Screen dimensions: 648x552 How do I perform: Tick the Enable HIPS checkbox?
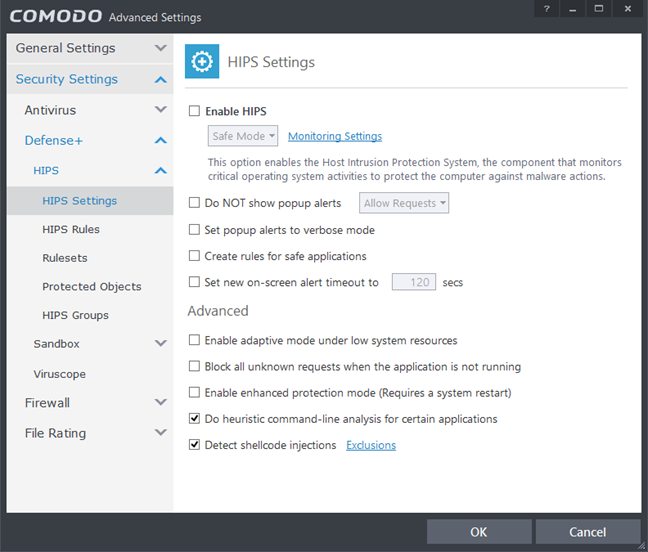[x=194, y=111]
